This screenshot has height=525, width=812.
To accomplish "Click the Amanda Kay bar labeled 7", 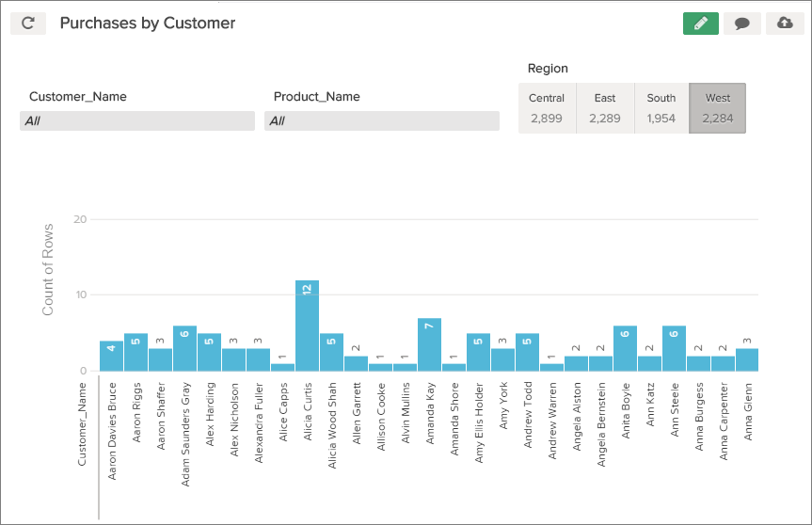I will tap(429, 344).
